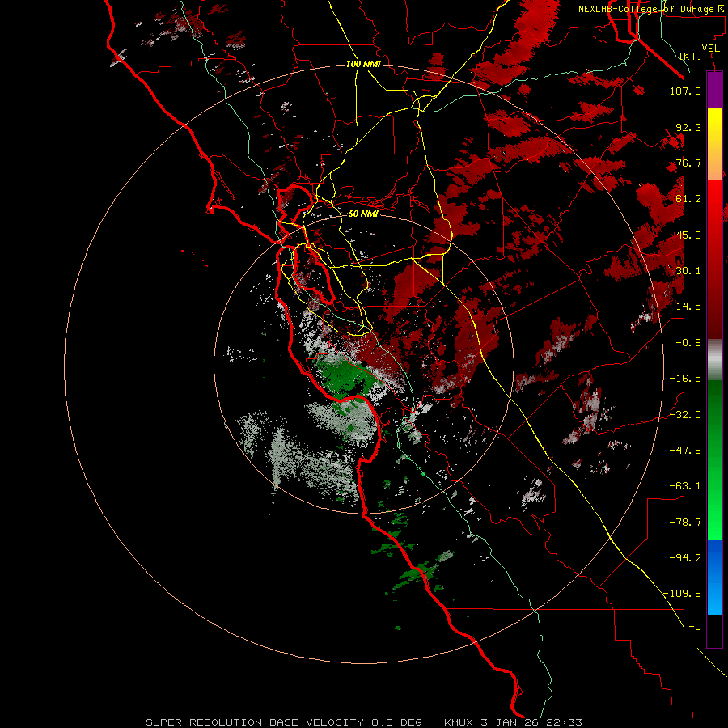The height and width of the screenshot is (728, 728).
Task: Click the gray near-zero segment of the color bar
Action: 714,358
